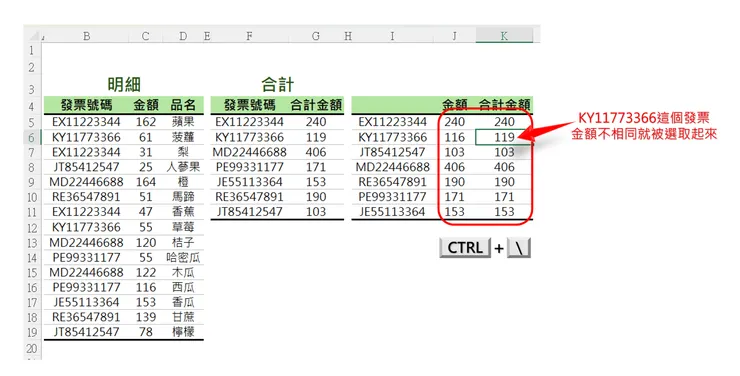This screenshot has height=376, width=740.
Task: Click the 明細 title cell
Action: (124, 85)
